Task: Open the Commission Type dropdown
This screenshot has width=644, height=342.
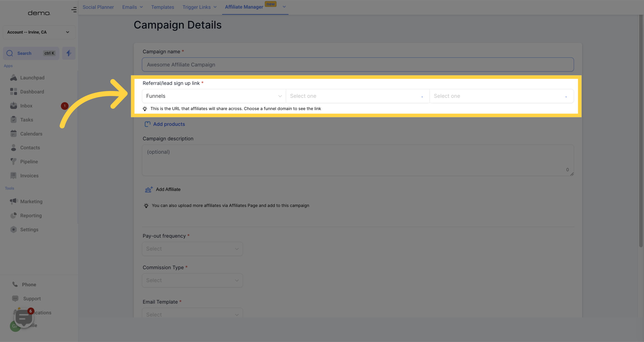Action: click(192, 280)
